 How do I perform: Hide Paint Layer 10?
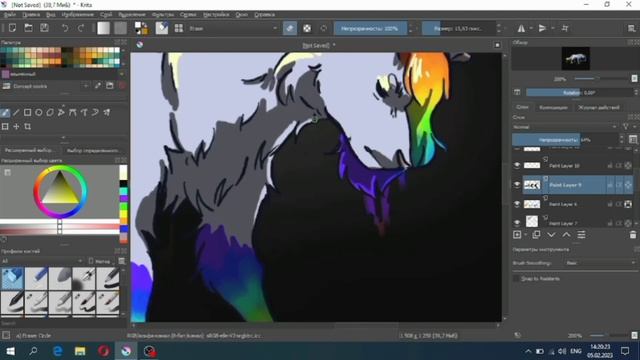pos(517,165)
